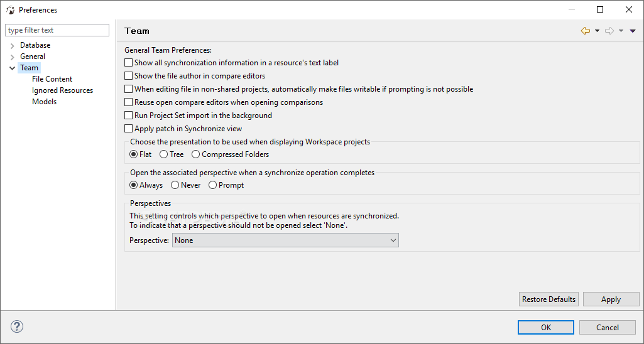The height and width of the screenshot is (344, 644).
Task: Click the grayed forward navigation arrow
Action: [x=609, y=31]
